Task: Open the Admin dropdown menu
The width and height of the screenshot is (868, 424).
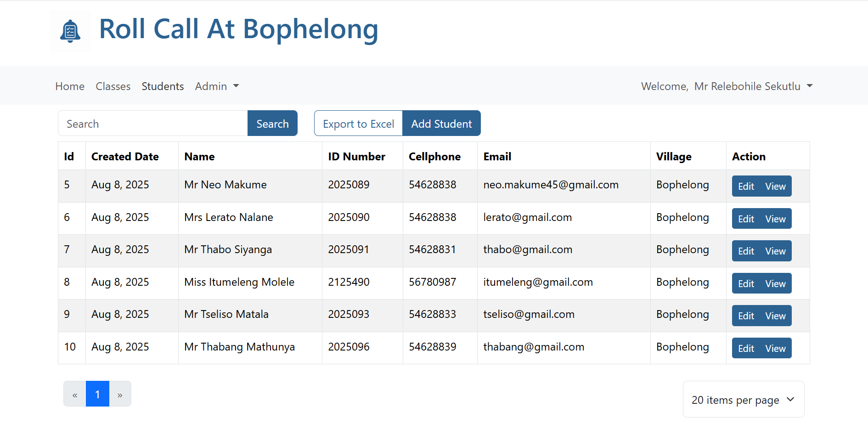Action: click(217, 86)
